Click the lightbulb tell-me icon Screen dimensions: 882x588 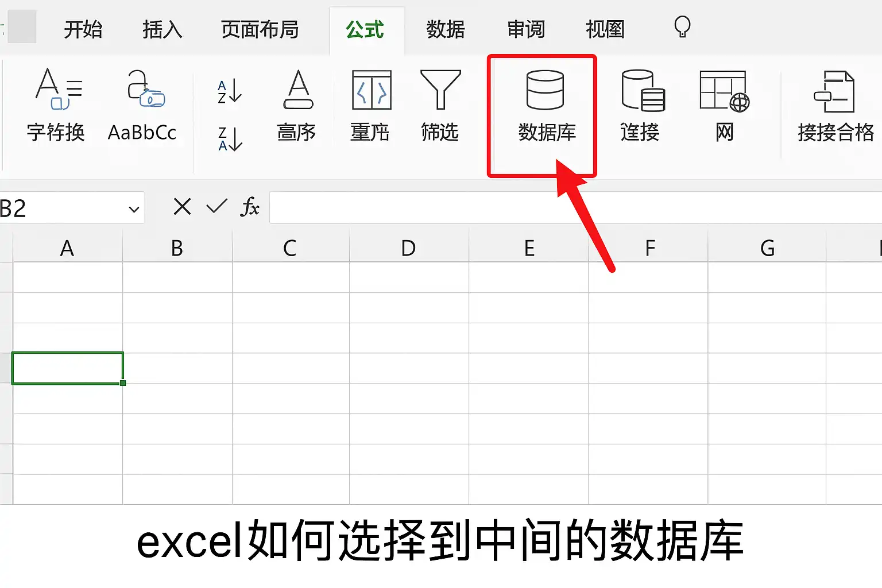point(682,27)
